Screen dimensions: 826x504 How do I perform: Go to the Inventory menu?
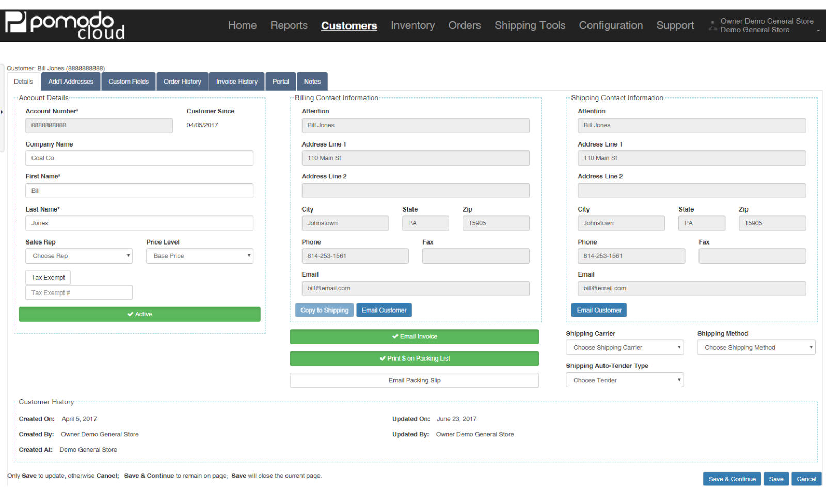pyautogui.click(x=412, y=25)
